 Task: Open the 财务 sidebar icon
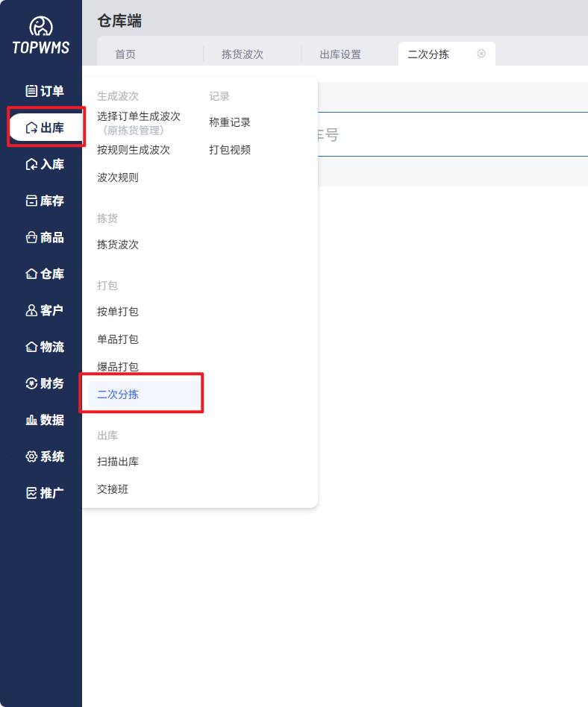(31, 383)
